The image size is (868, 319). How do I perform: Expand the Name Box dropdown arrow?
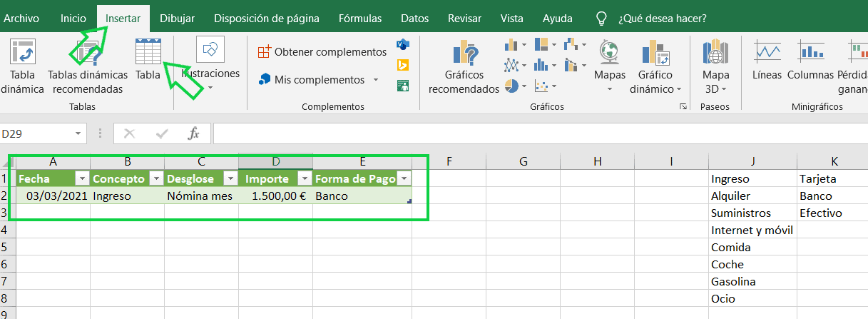coord(78,133)
